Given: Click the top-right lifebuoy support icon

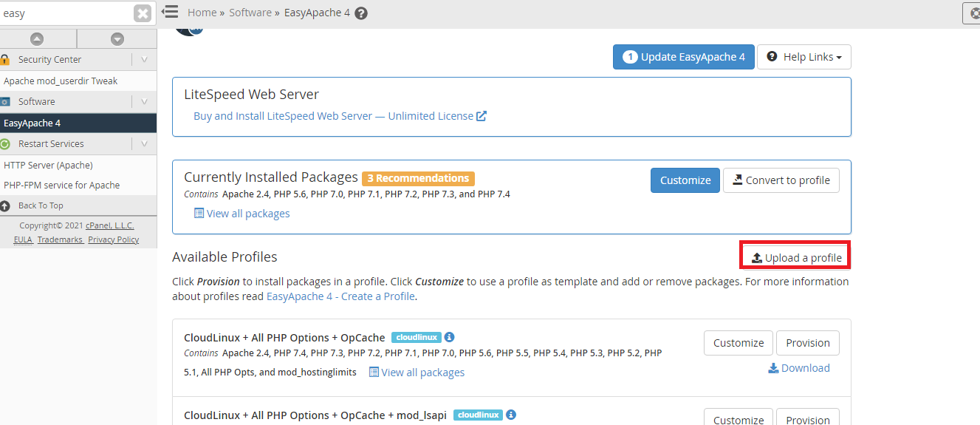Looking at the screenshot, I should tap(974, 13).
